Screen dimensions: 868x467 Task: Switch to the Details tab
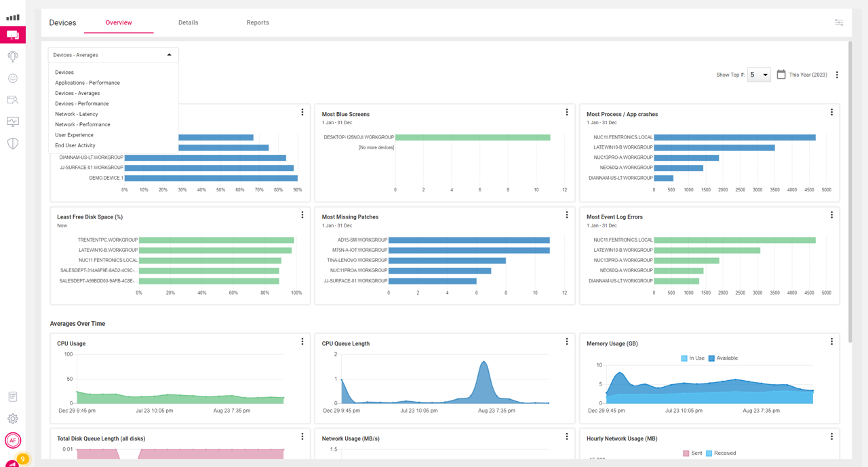pyautogui.click(x=188, y=22)
